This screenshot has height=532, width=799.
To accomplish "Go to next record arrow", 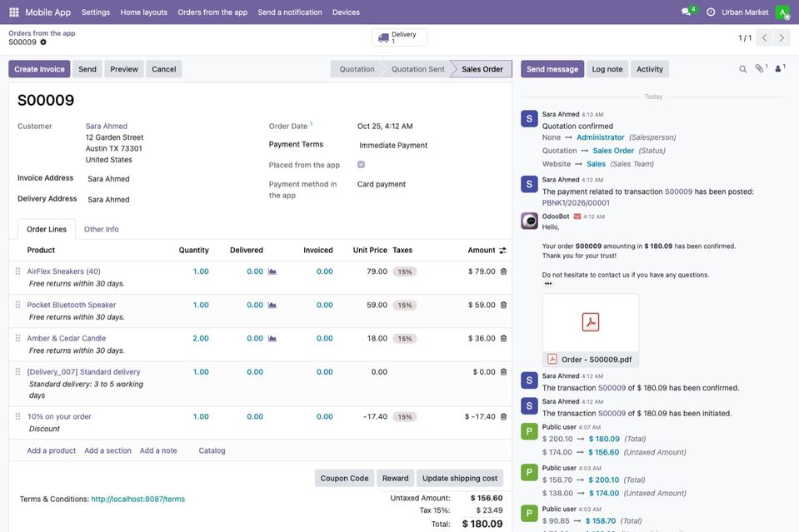I will (782, 37).
